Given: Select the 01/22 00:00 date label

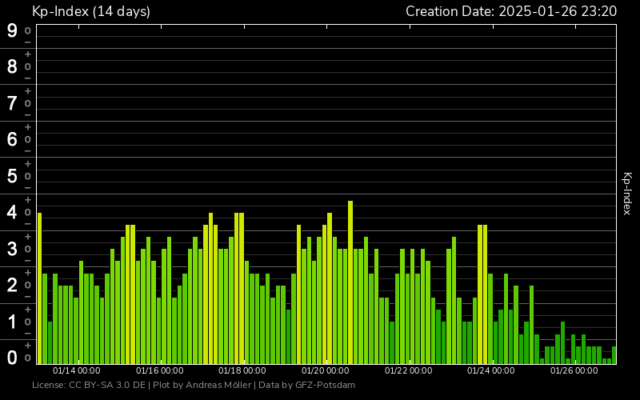Looking at the screenshot, I should click(x=408, y=370).
